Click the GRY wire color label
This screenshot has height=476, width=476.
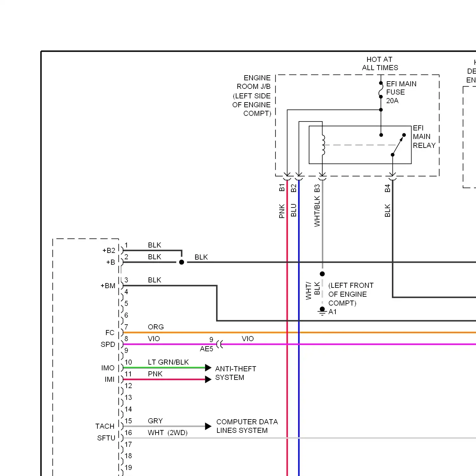click(155, 421)
